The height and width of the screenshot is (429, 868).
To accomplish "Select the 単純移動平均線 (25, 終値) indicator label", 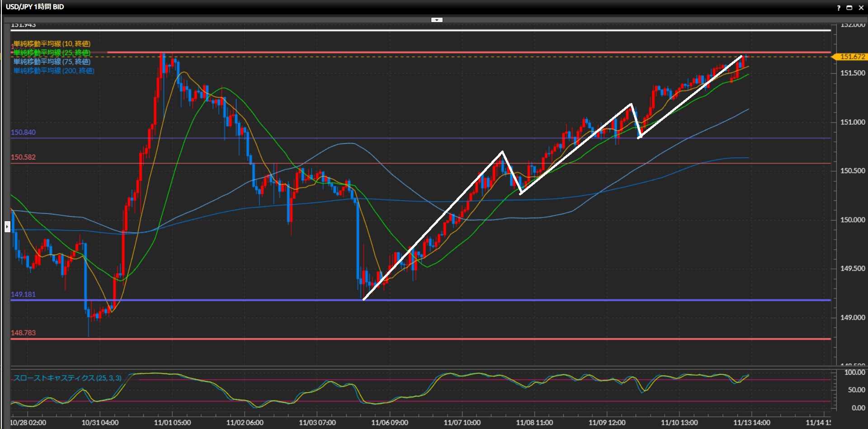I will [52, 53].
